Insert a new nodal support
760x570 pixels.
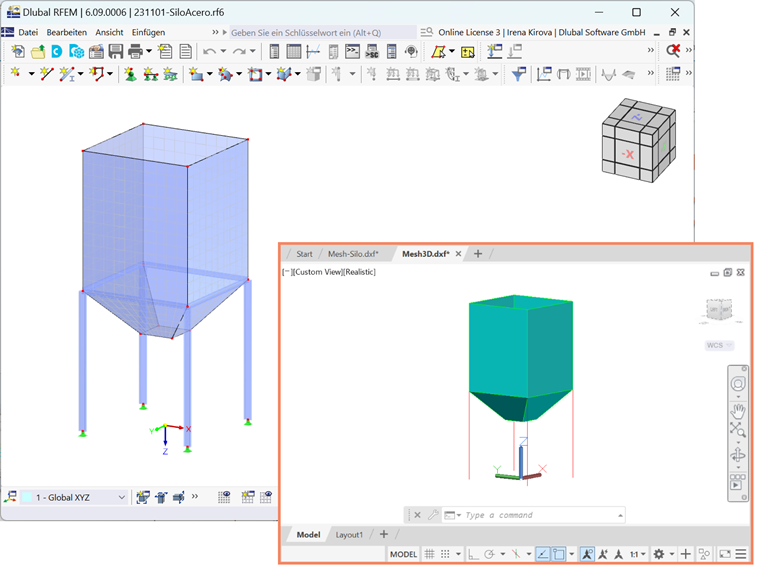130,74
